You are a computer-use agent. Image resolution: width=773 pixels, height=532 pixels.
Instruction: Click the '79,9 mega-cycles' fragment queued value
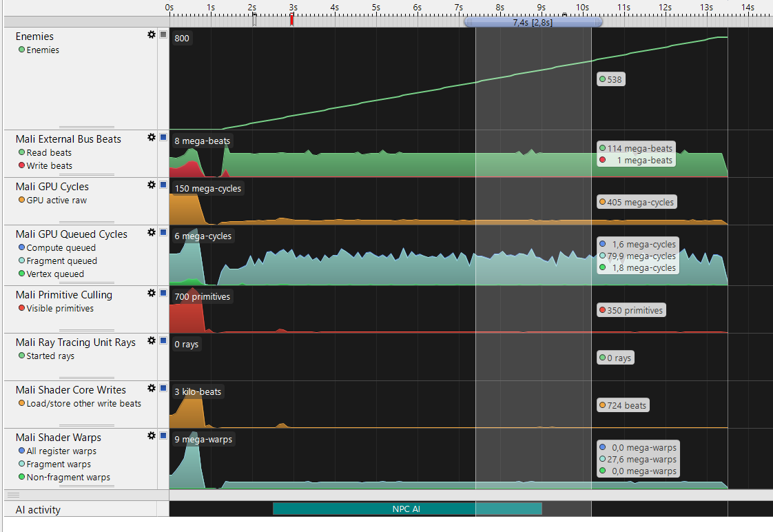tap(637, 256)
